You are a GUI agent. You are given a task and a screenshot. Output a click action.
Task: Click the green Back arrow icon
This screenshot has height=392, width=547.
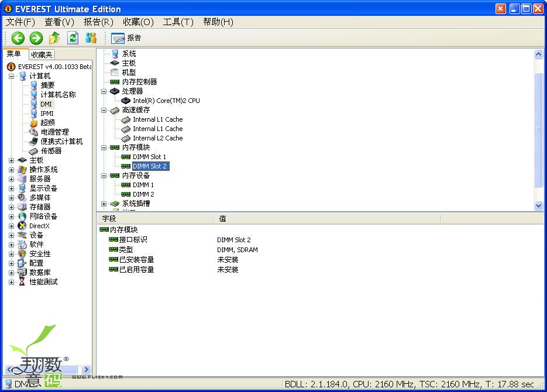(x=18, y=38)
